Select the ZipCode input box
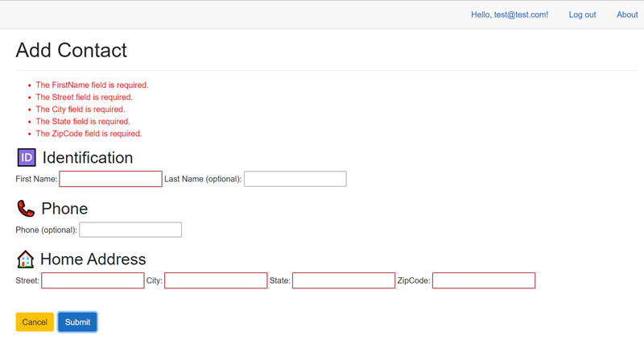This screenshot has width=644, height=340. [483, 280]
